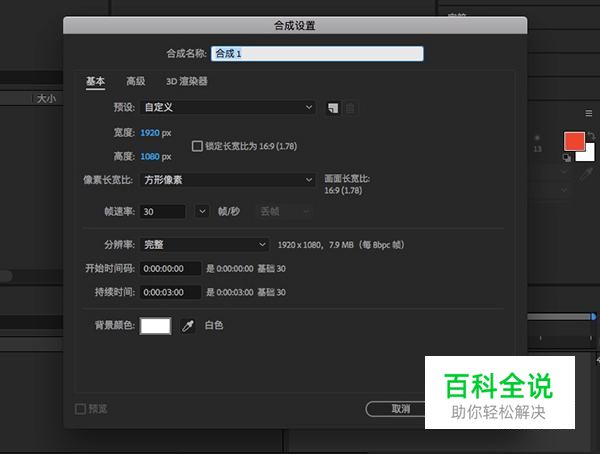This screenshot has width=600, height=454.
Task: Pick background color with eyedropper
Action: (x=188, y=326)
